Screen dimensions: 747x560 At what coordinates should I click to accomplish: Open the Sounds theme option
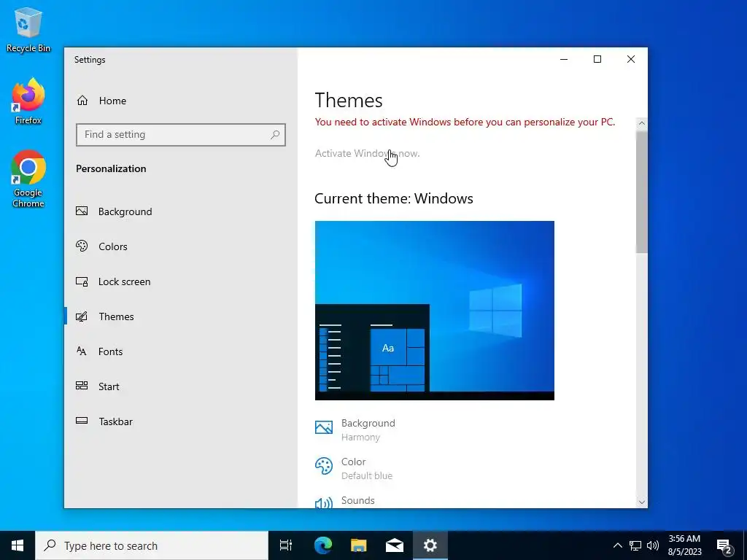click(x=345, y=502)
